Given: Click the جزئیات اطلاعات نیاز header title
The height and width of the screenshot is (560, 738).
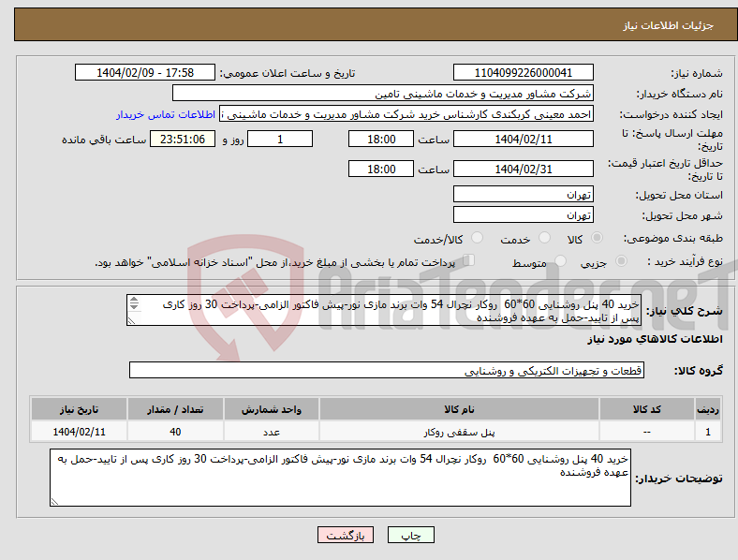Looking at the screenshot, I should (x=669, y=25).
